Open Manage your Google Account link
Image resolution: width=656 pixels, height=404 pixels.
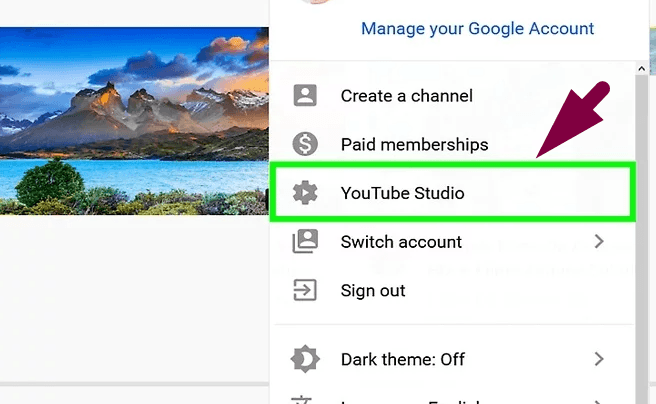(477, 28)
